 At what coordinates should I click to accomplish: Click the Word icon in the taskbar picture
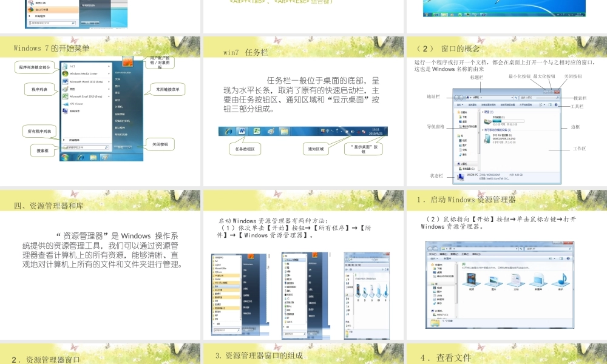(242, 131)
